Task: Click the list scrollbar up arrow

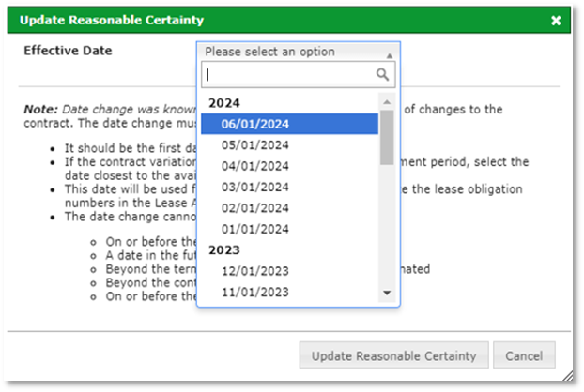Action: 387,102
